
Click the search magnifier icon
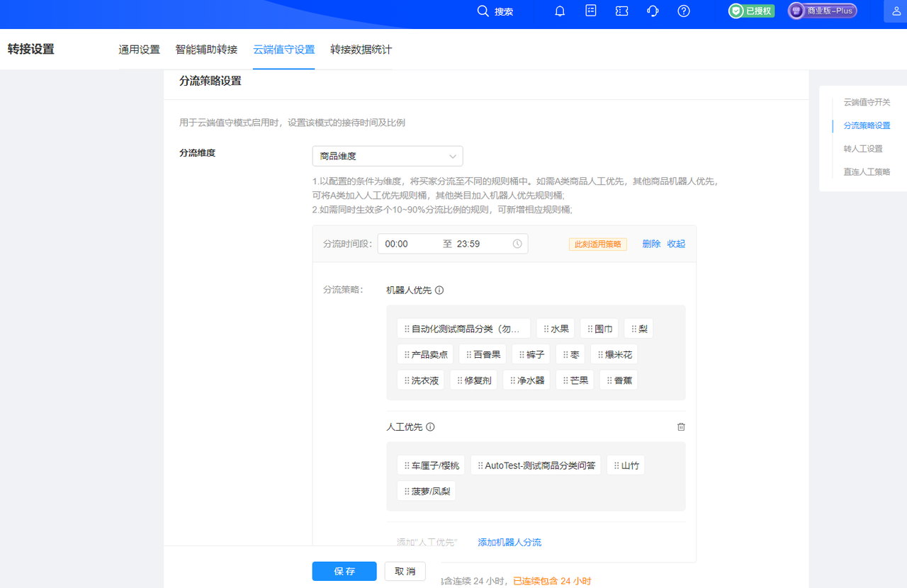[x=483, y=11]
